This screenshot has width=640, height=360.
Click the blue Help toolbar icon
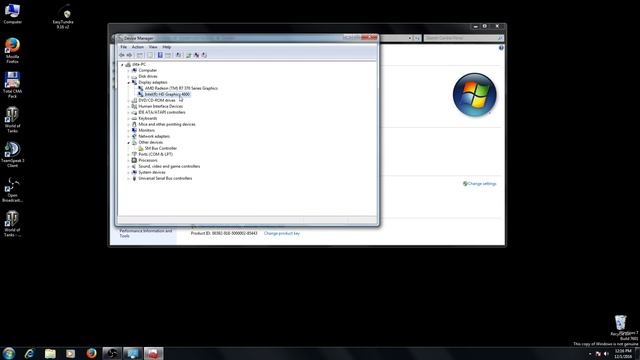tap(160, 55)
